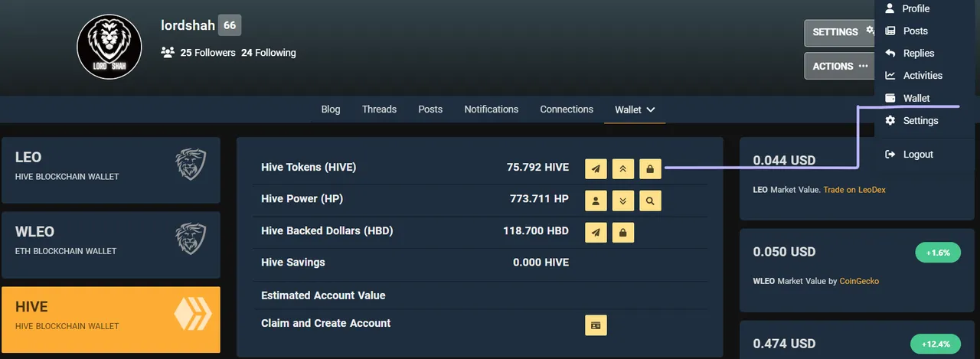The image size is (980, 359).
Task: Click the 0.050 USD WLEO market value
Action: pyautogui.click(x=784, y=252)
